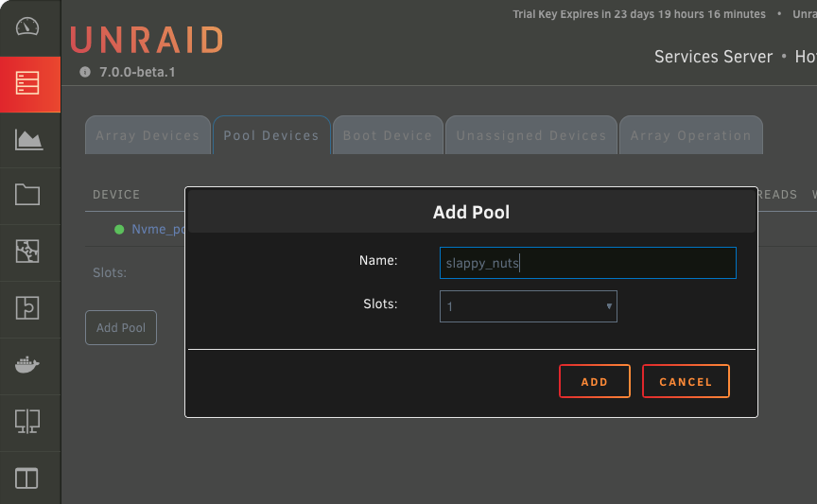The width and height of the screenshot is (817, 504).
Task: Click the 7.0.0-beta.1 version text
Action: click(137, 72)
